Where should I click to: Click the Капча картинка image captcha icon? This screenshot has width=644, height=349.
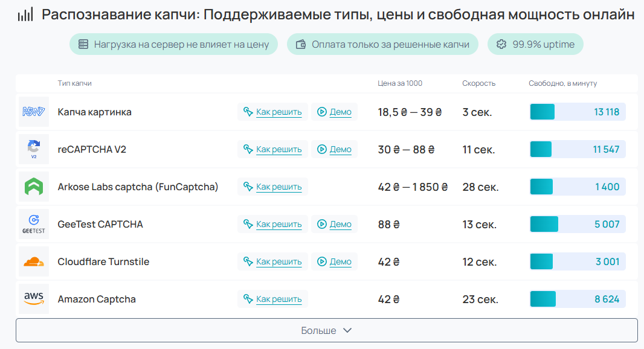click(34, 112)
